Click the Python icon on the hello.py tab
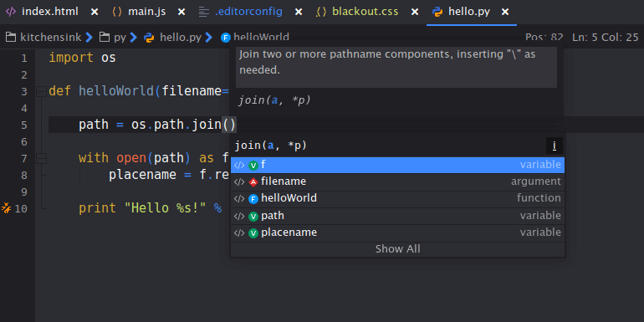 [x=437, y=12]
